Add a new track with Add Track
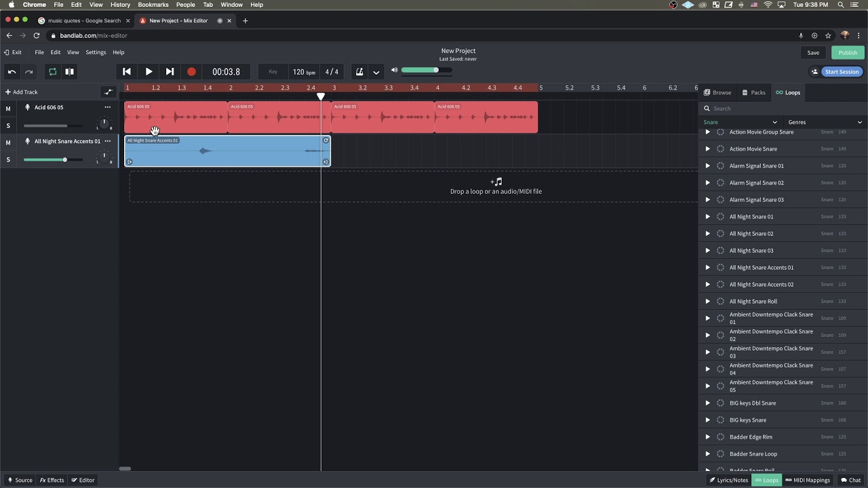 [x=22, y=92]
